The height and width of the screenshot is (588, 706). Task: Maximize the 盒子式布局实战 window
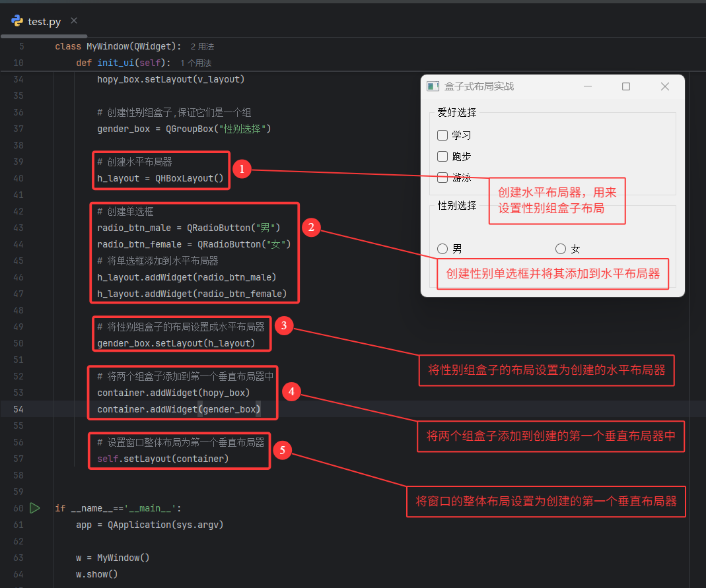pos(626,86)
